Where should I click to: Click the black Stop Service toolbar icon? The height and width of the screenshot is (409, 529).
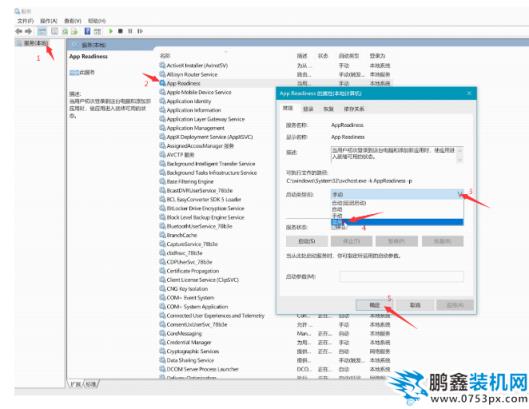click(120, 31)
